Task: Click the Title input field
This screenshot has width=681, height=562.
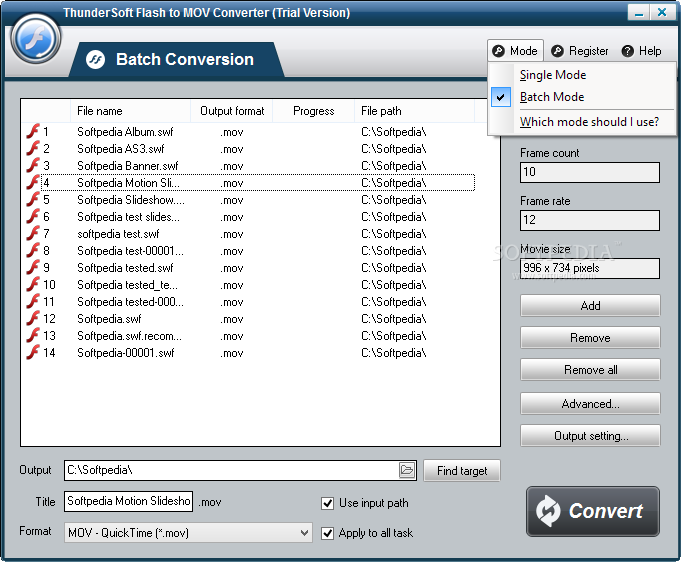Action: click(129, 501)
